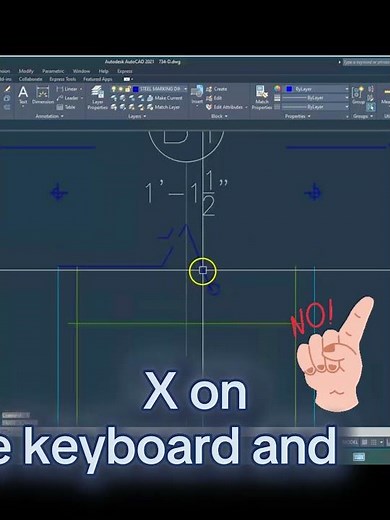The height and width of the screenshot is (520, 390).
Task: Click the layer Off tool icon
Action: point(114,98)
